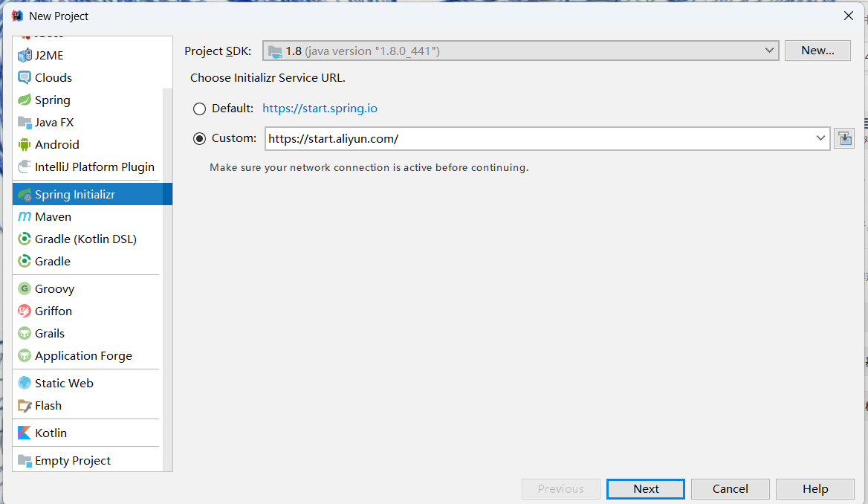The width and height of the screenshot is (868, 504).
Task: Click the Clouds speech-bubble icon
Action: coord(25,77)
